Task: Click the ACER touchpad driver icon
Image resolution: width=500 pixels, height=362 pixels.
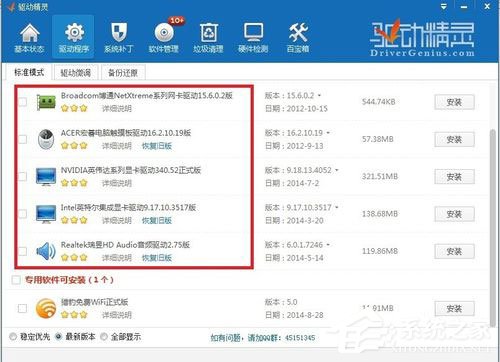Action: coord(46,139)
